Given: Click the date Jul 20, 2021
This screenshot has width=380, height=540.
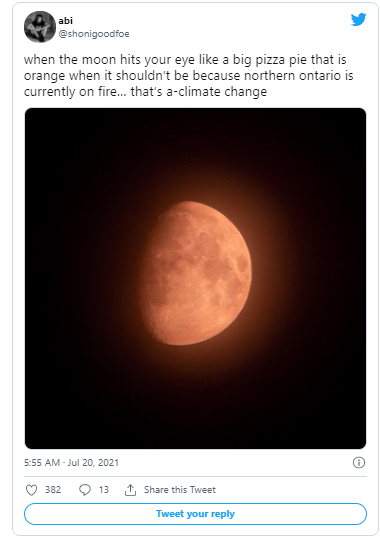Looking at the screenshot, I should pos(93,463).
